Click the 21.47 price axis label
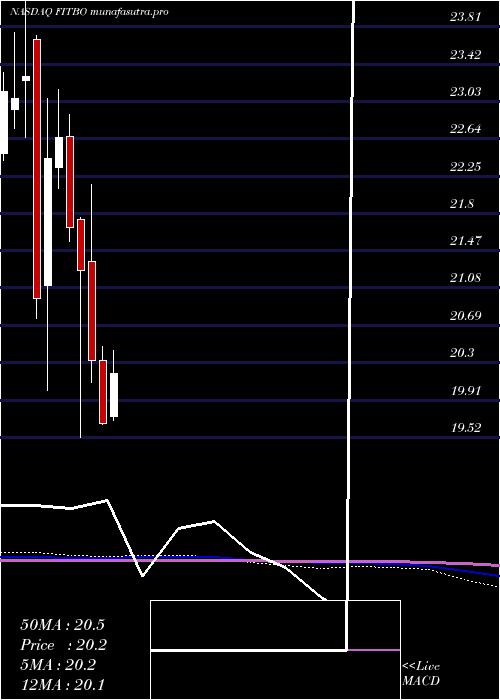 [466, 241]
